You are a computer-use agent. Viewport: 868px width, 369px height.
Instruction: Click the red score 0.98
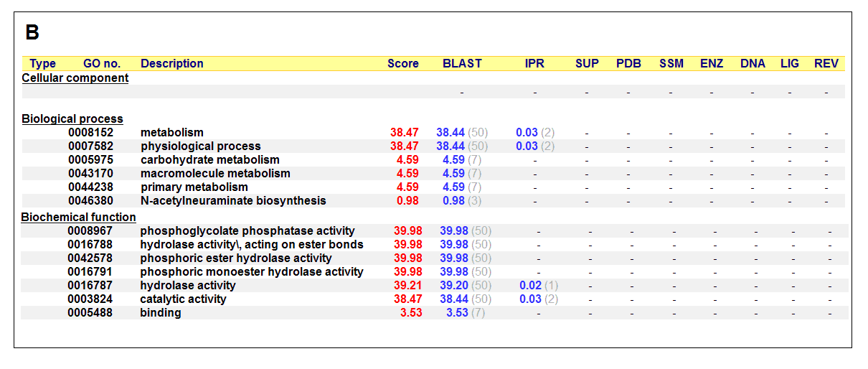tap(407, 200)
